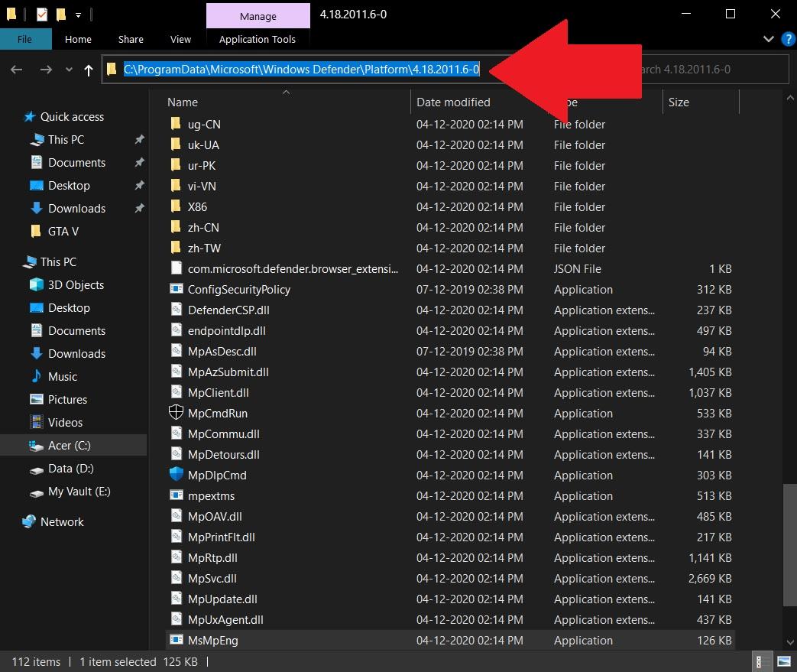Select the MpPrintFlt.dll file
The width and height of the screenshot is (797, 672).
221,537
